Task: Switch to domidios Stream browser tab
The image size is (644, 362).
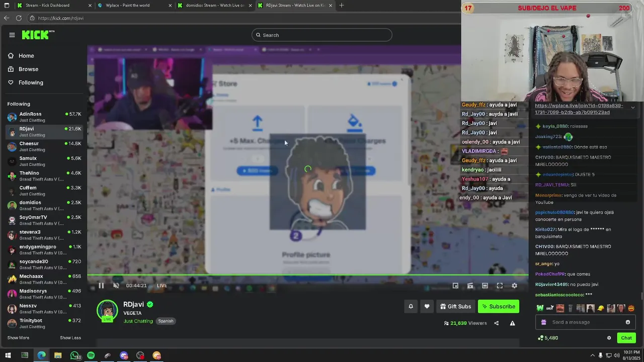Action: (214, 6)
